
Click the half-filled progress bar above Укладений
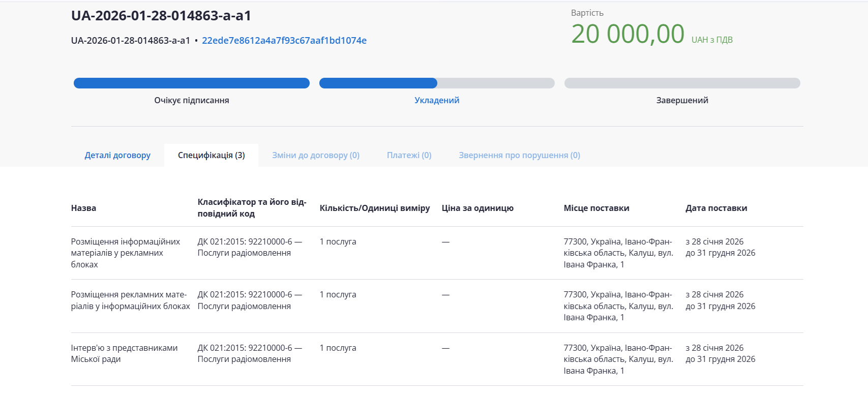tap(437, 83)
